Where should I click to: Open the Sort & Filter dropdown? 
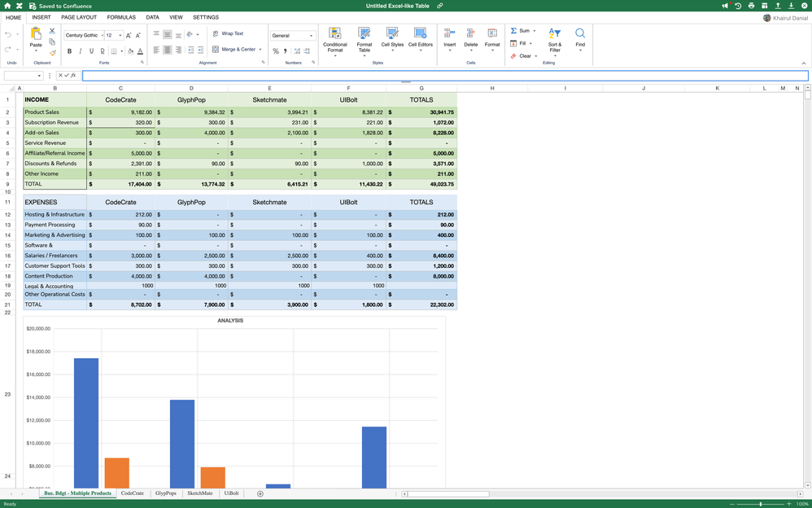click(555, 41)
